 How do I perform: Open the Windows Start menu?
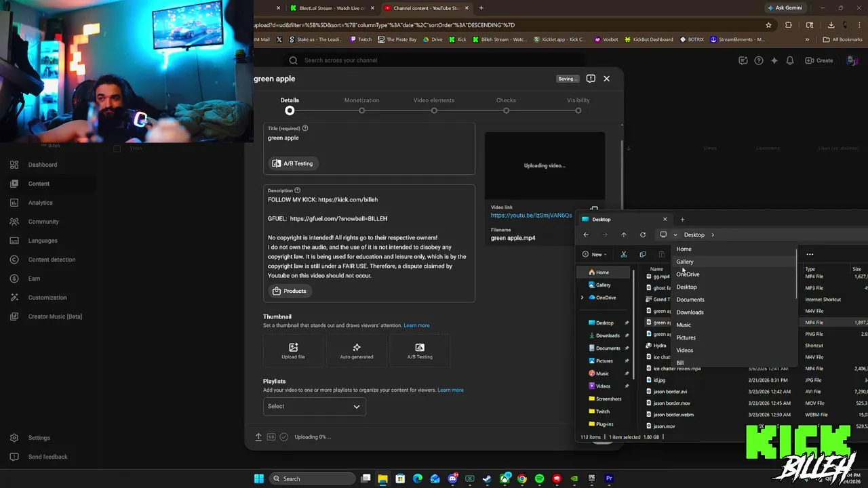click(x=259, y=479)
